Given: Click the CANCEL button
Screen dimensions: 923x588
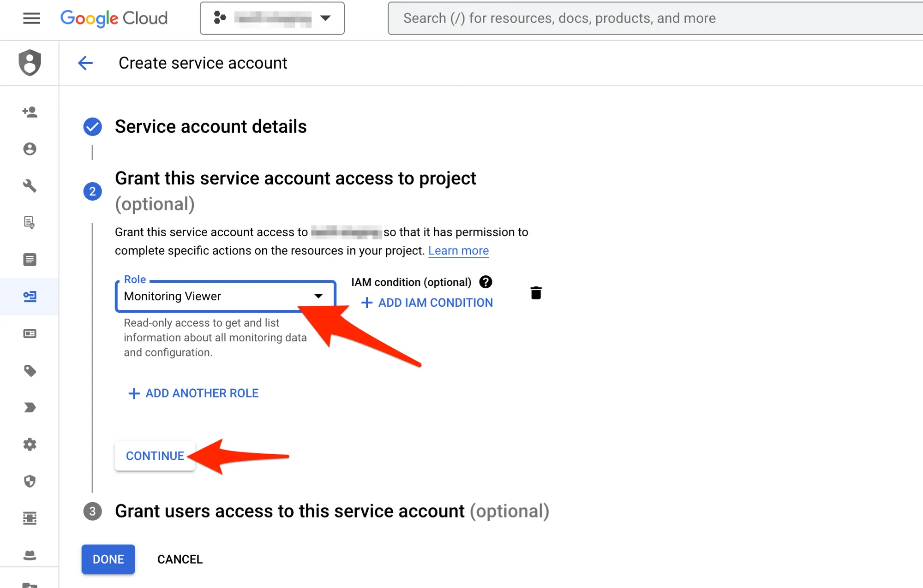Looking at the screenshot, I should [x=180, y=559].
